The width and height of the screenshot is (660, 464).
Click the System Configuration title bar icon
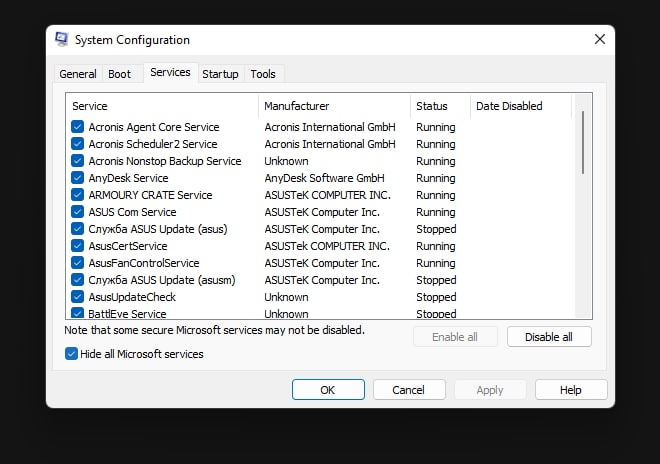(x=61, y=39)
